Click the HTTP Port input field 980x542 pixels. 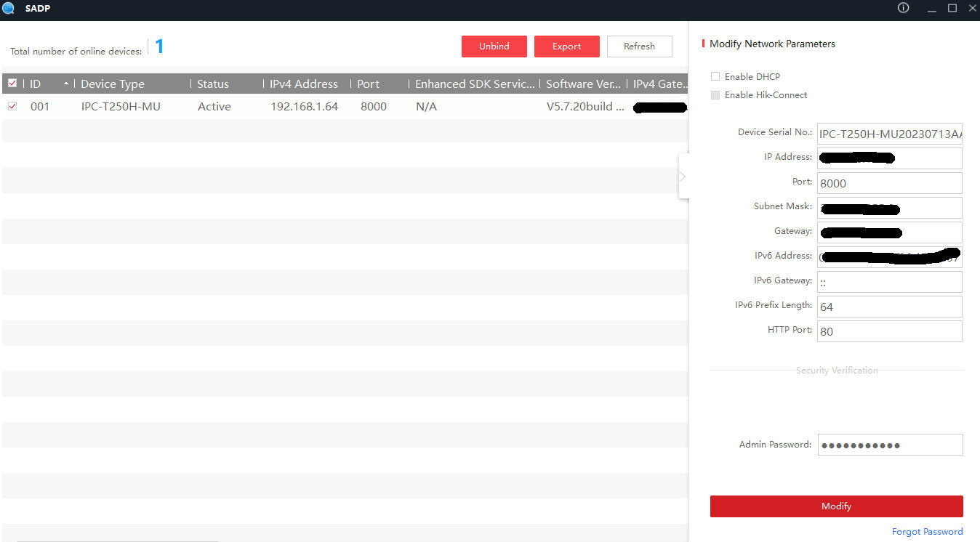(x=889, y=331)
